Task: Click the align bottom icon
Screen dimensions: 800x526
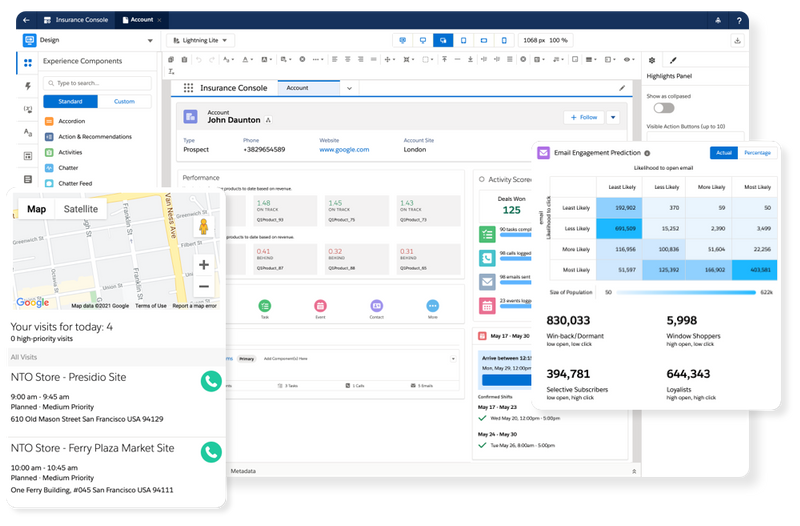Action: (x=470, y=59)
